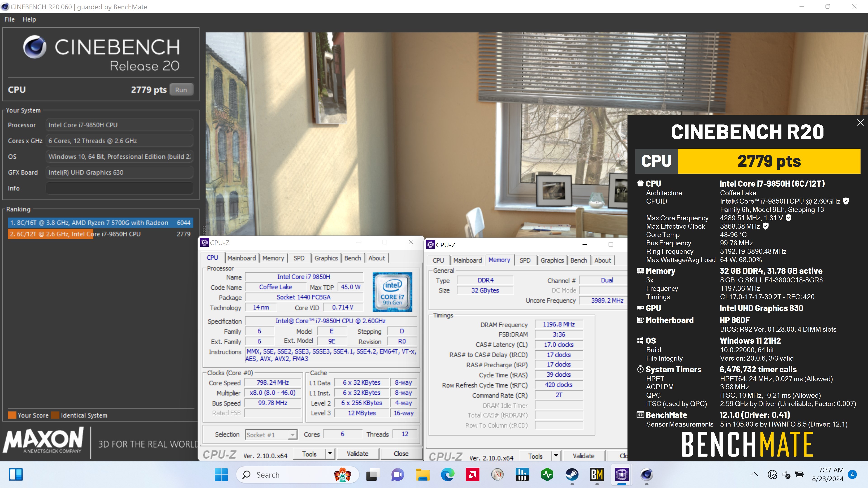Show hidden tray icons chevron
The image size is (868, 488).
(755, 474)
